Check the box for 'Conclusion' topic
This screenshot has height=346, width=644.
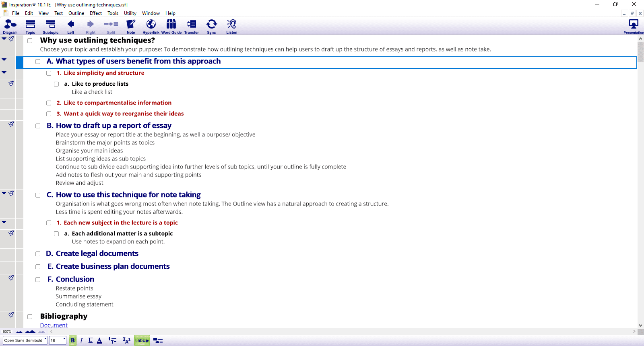(38, 280)
